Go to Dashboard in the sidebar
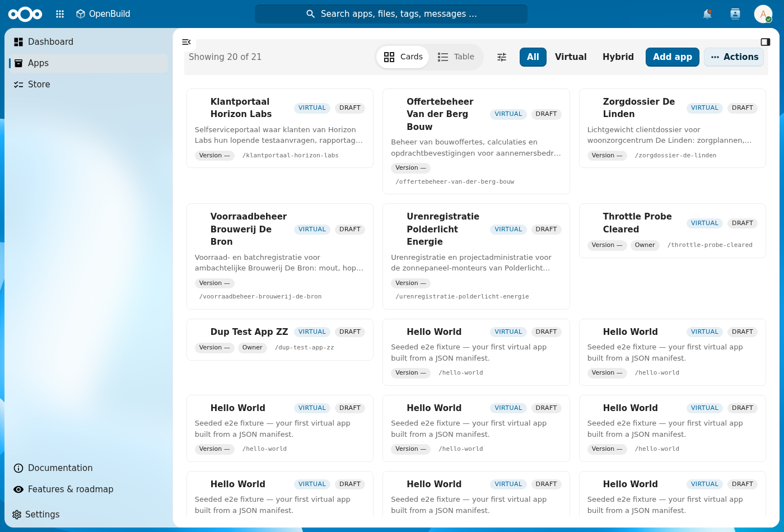This screenshot has height=532, width=784. (88, 42)
